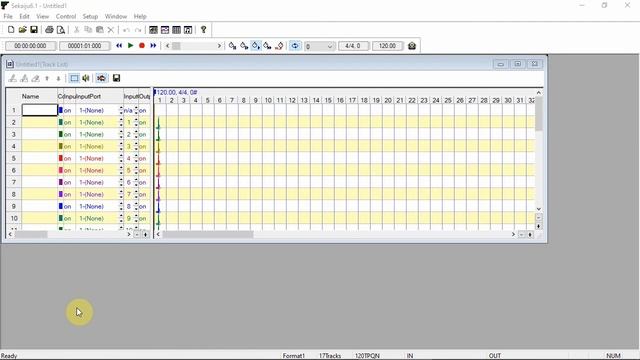The width and height of the screenshot is (640, 360).
Task: Toggle the icon right of the Speaker tool
Action: 101,78
